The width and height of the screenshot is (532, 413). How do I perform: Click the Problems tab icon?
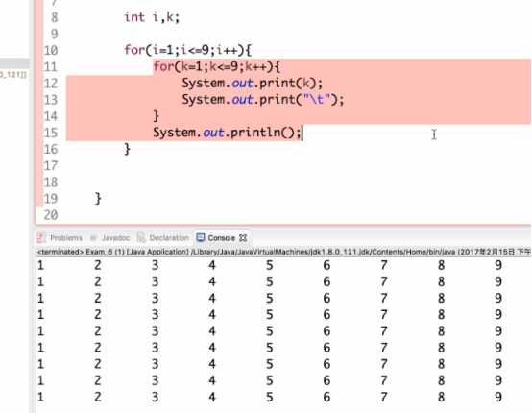(x=41, y=238)
